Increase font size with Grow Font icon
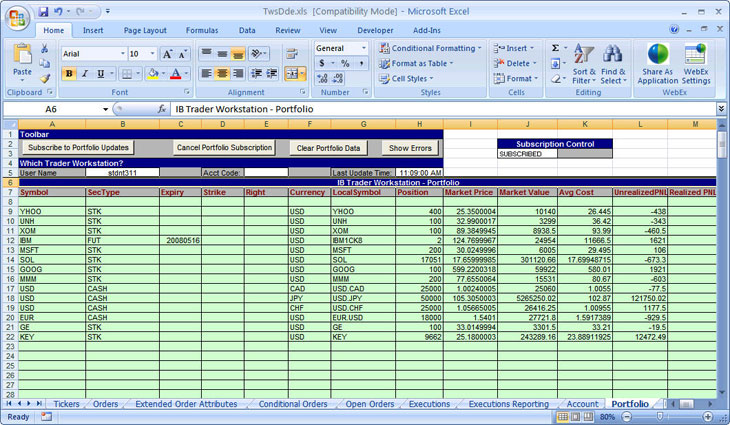 (167, 54)
